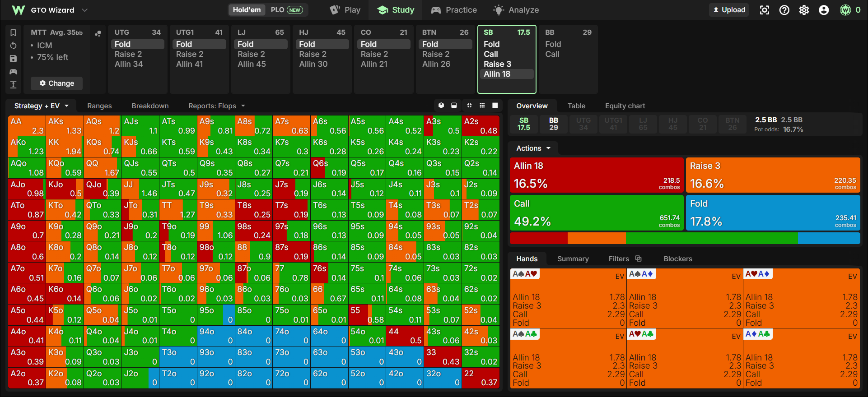Select the BB 29 position chip
Image resolution: width=868 pixels, height=397 pixels.
coord(554,124)
